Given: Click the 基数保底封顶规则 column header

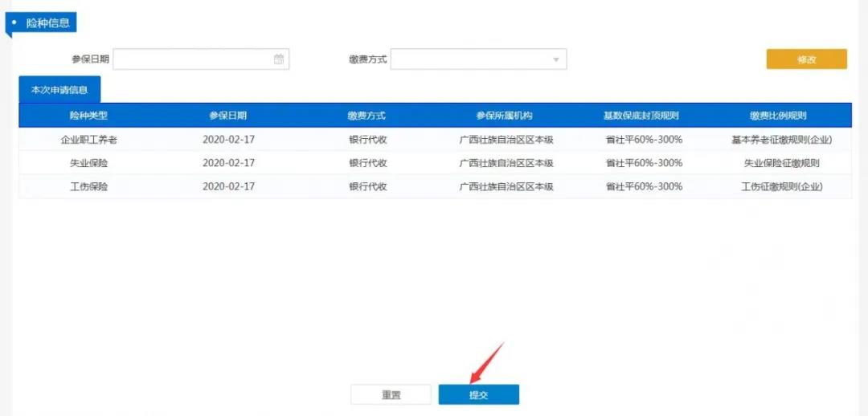Looking at the screenshot, I should (642, 116).
